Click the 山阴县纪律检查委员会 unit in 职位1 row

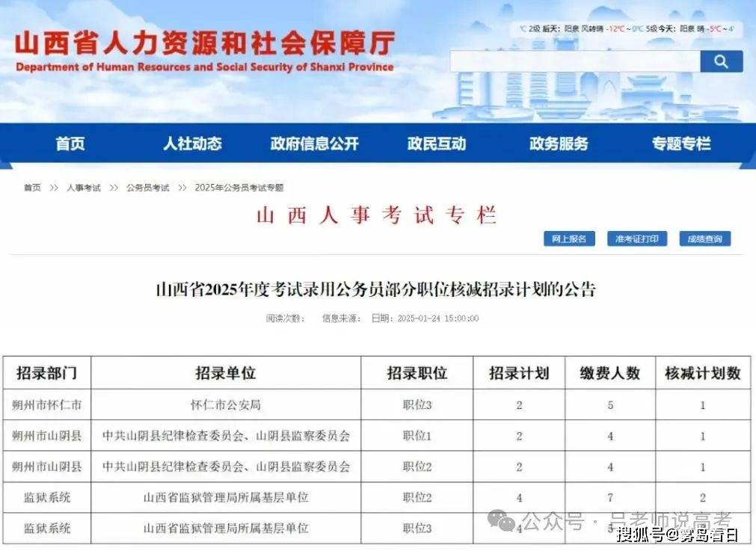click(226, 436)
